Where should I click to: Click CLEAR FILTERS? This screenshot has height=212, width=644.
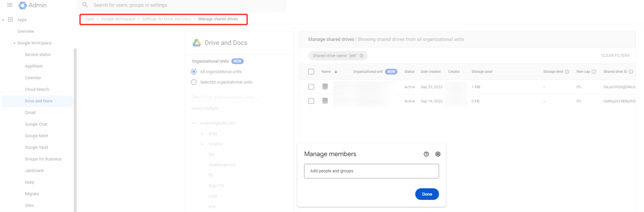click(x=615, y=55)
